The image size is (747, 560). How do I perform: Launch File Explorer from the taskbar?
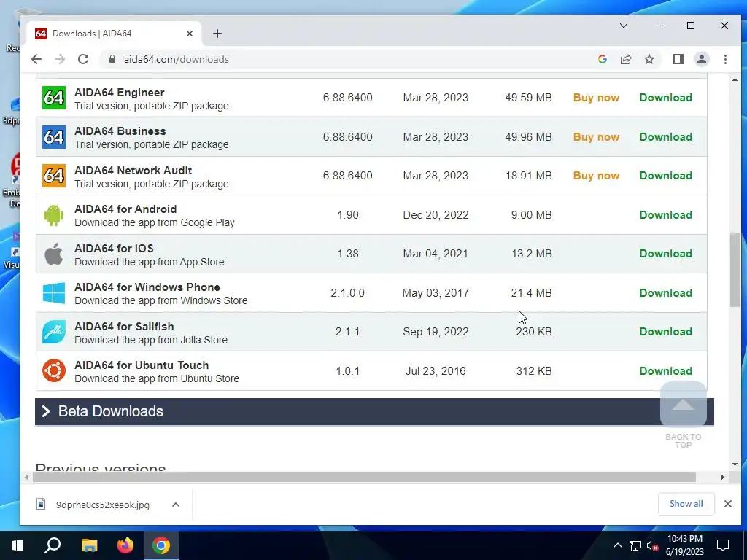click(x=89, y=545)
